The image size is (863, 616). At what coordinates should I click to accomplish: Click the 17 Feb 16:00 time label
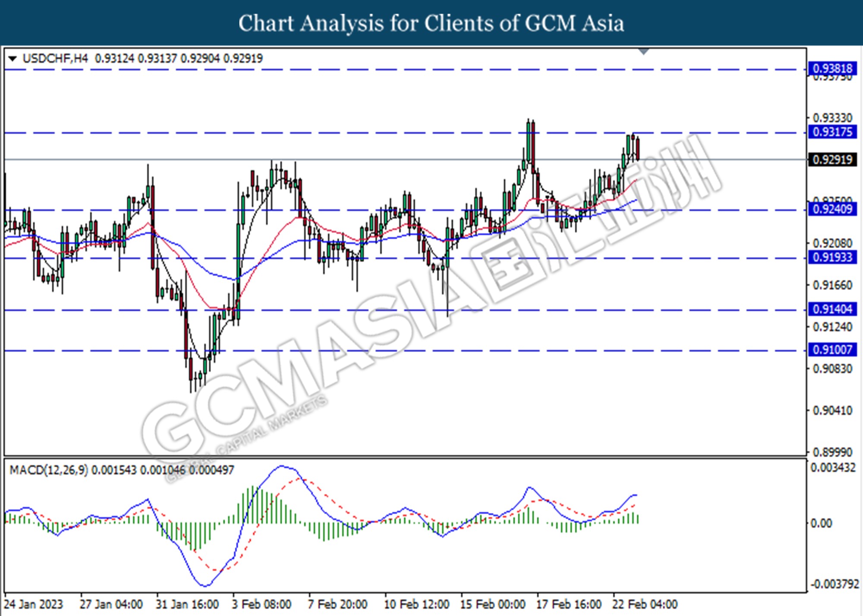click(x=569, y=604)
